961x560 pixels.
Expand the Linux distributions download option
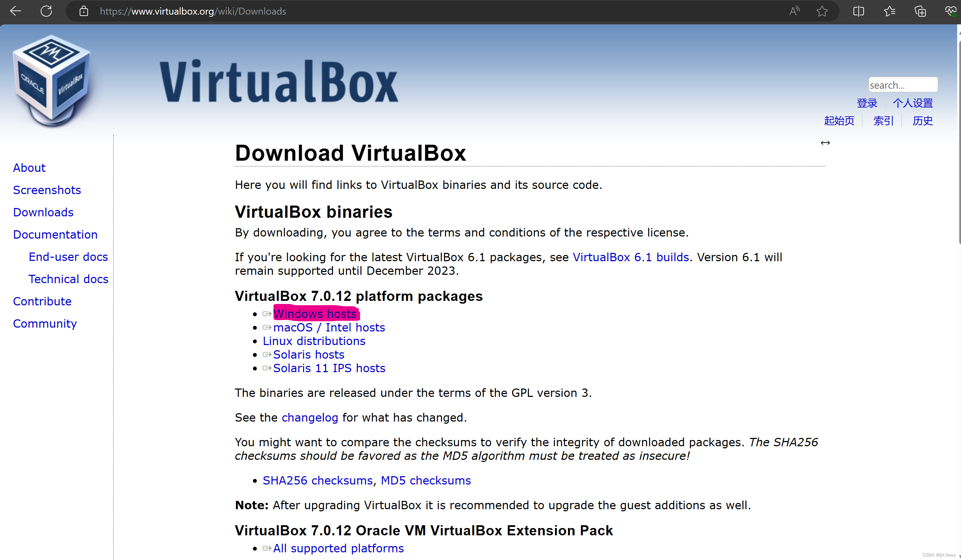coord(313,341)
